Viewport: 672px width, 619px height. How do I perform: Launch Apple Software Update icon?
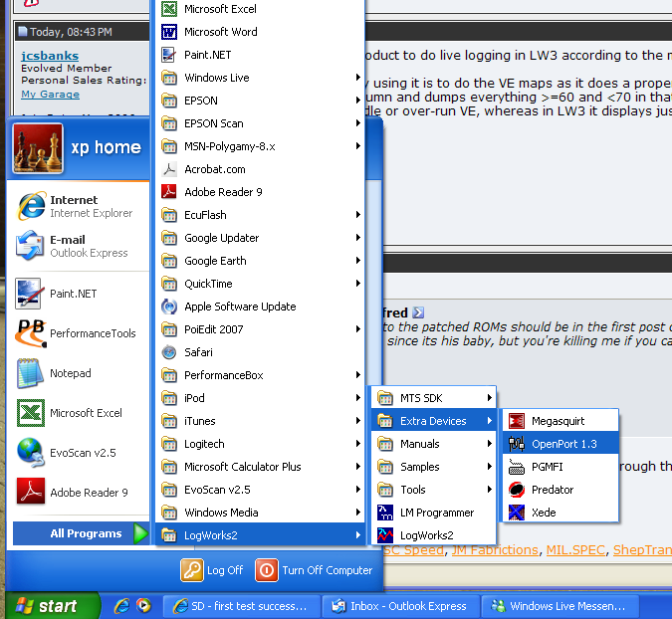pyautogui.click(x=169, y=307)
